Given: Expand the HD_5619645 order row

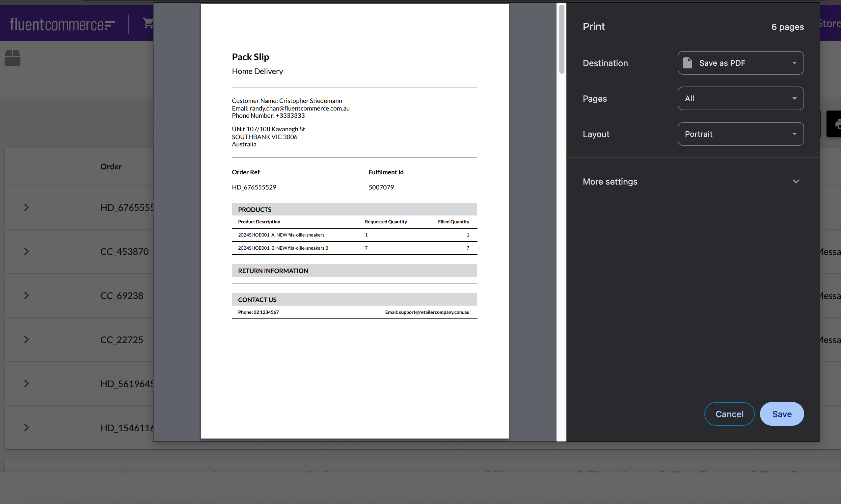Looking at the screenshot, I should (x=26, y=384).
